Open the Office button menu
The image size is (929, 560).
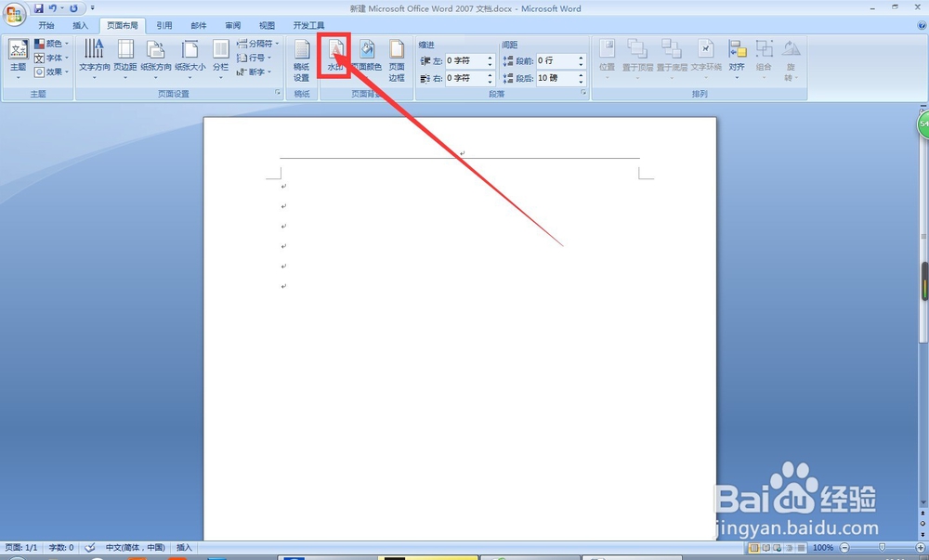[14, 14]
